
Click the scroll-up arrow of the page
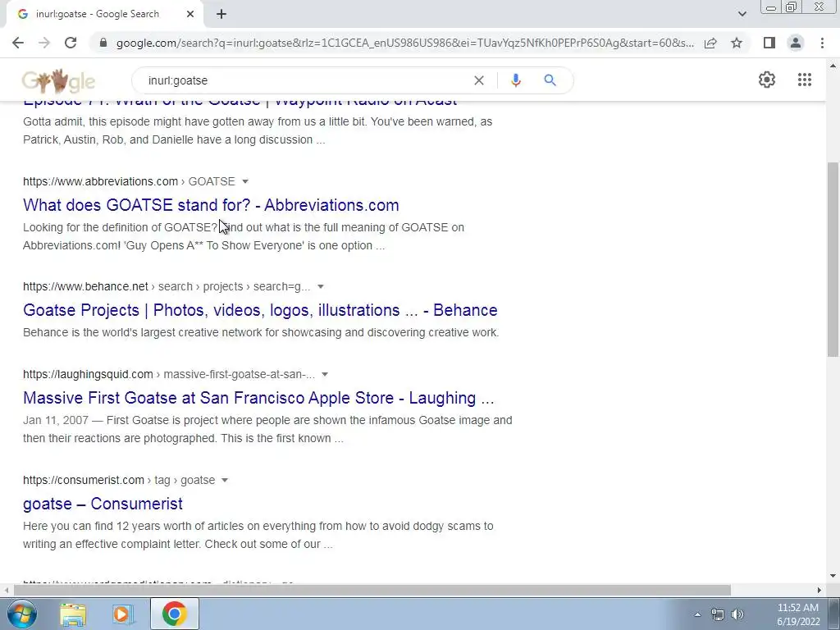tap(833, 66)
